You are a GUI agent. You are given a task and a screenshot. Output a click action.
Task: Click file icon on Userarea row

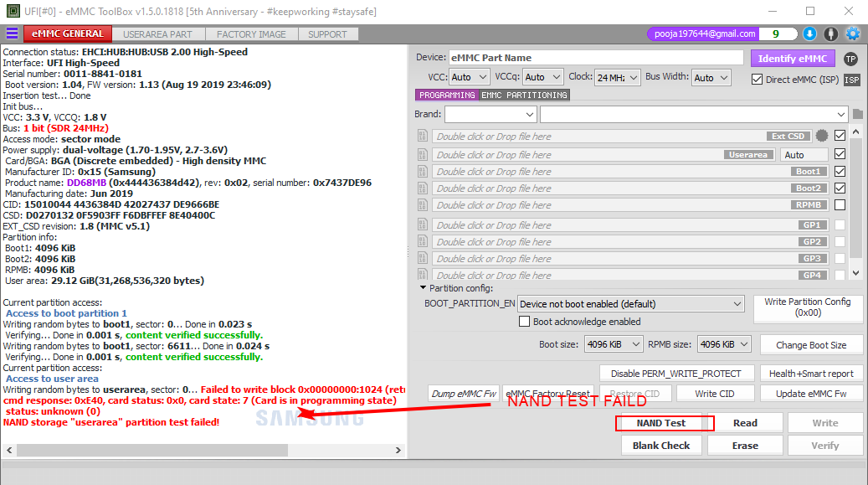(x=423, y=155)
